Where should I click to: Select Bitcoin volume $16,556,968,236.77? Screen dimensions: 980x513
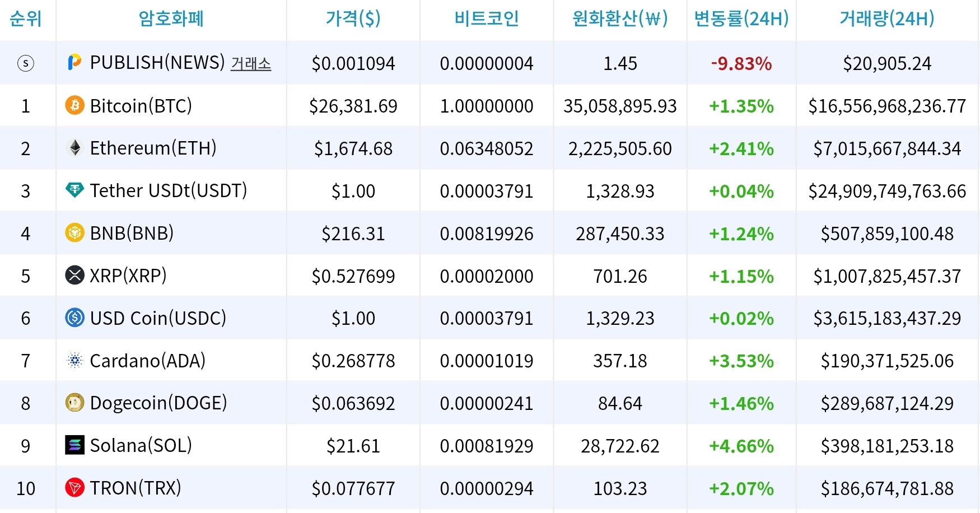[887, 106]
